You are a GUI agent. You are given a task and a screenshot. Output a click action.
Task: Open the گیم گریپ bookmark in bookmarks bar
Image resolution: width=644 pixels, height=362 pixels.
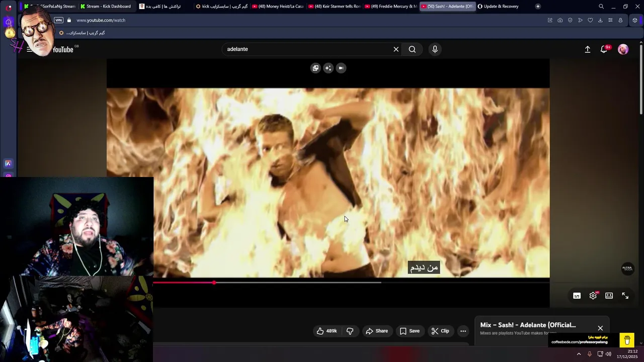pos(82,33)
